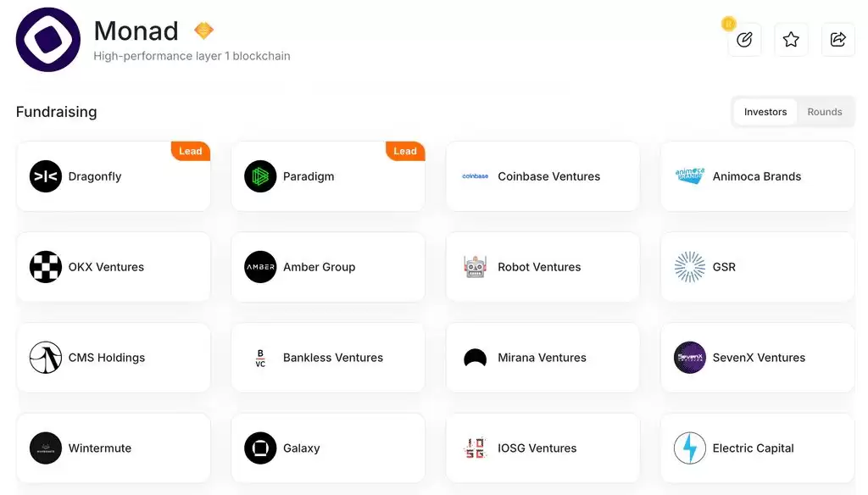The height and width of the screenshot is (495, 868).
Task: Click the share arrow icon
Action: pyautogui.click(x=837, y=40)
